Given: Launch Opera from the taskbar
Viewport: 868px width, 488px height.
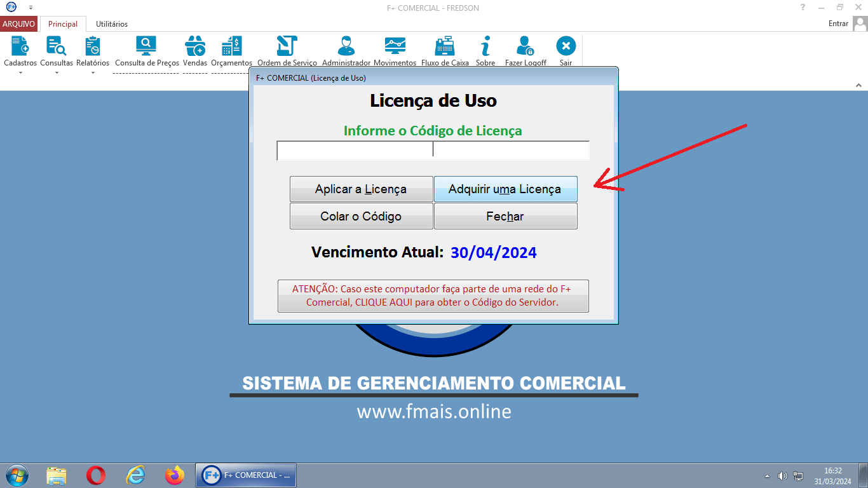Looking at the screenshot, I should coord(96,475).
